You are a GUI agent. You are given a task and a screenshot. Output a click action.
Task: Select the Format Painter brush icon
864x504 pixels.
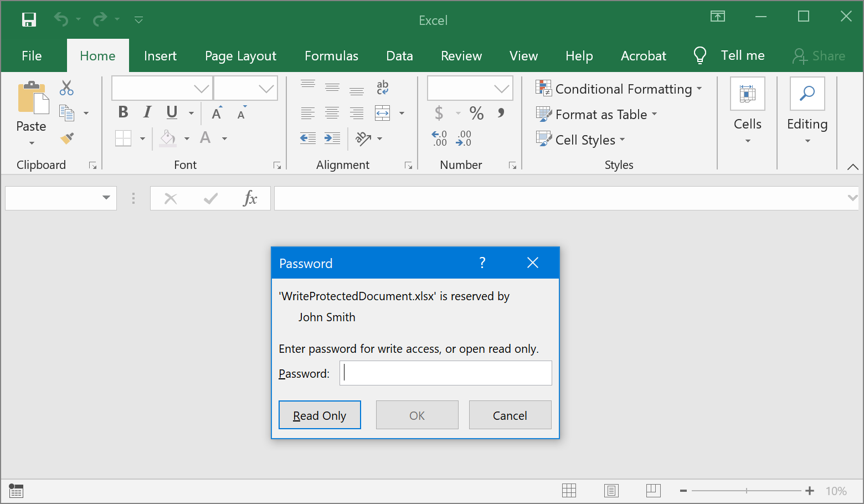[x=67, y=138]
